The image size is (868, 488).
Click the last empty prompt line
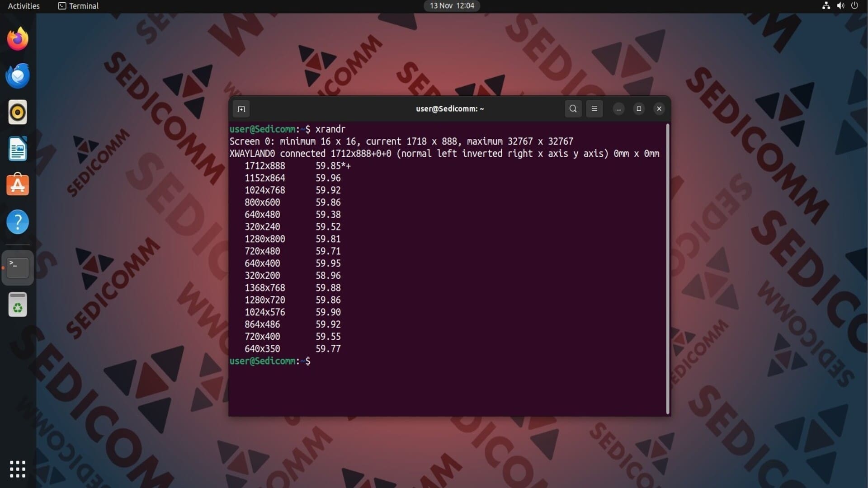(270, 361)
